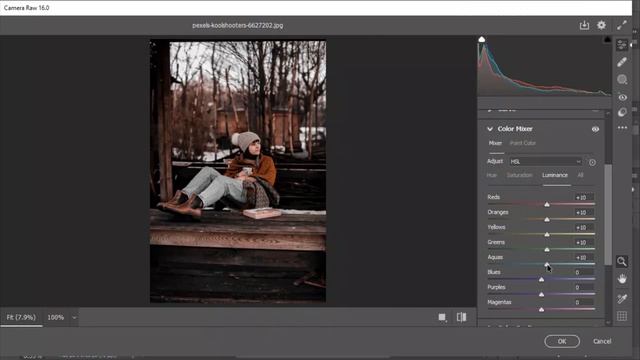Collapse the Color Mixer section
Image resolution: width=640 pixels, height=360 pixels.
click(x=490, y=129)
